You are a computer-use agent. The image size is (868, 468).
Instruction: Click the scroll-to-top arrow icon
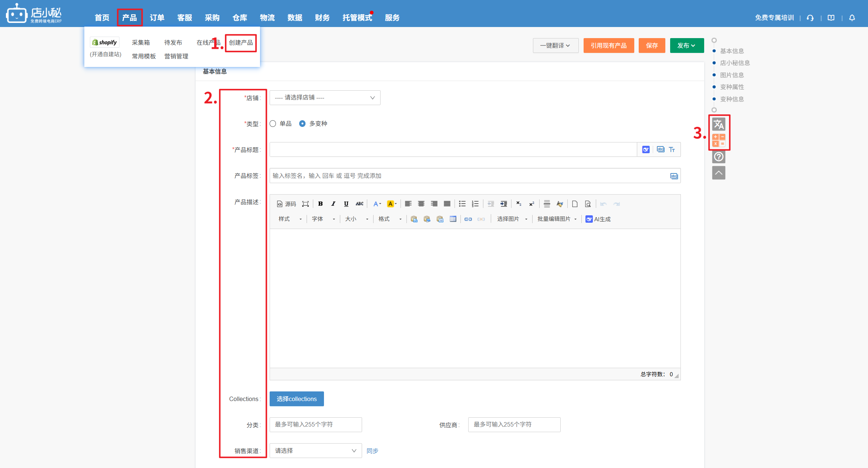pos(719,173)
